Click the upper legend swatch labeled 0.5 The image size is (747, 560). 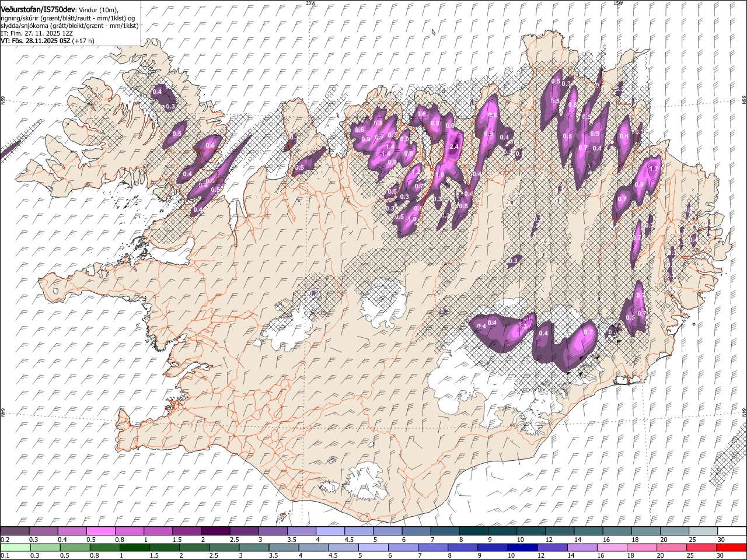click(100, 531)
